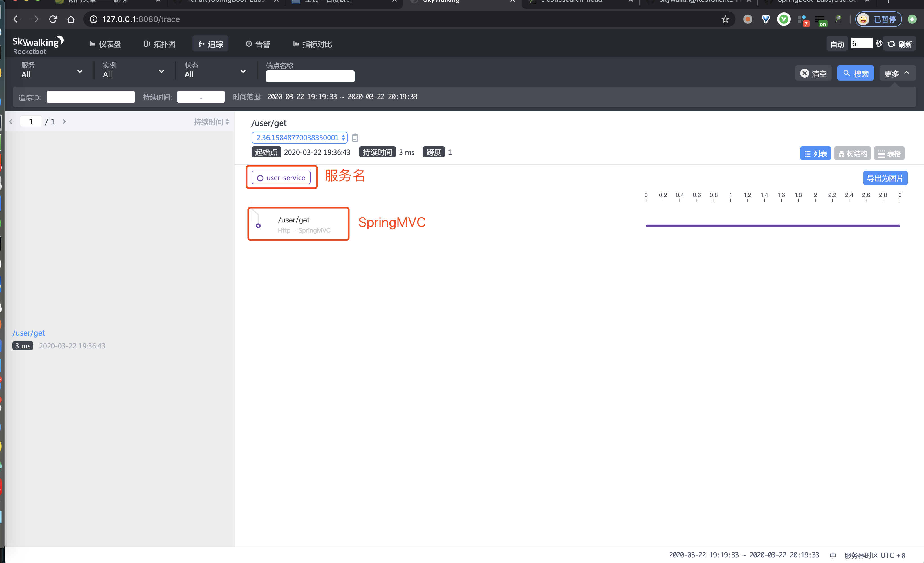
Task: Open browser home page
Action: pyautogui.click(x=71, y=19)
